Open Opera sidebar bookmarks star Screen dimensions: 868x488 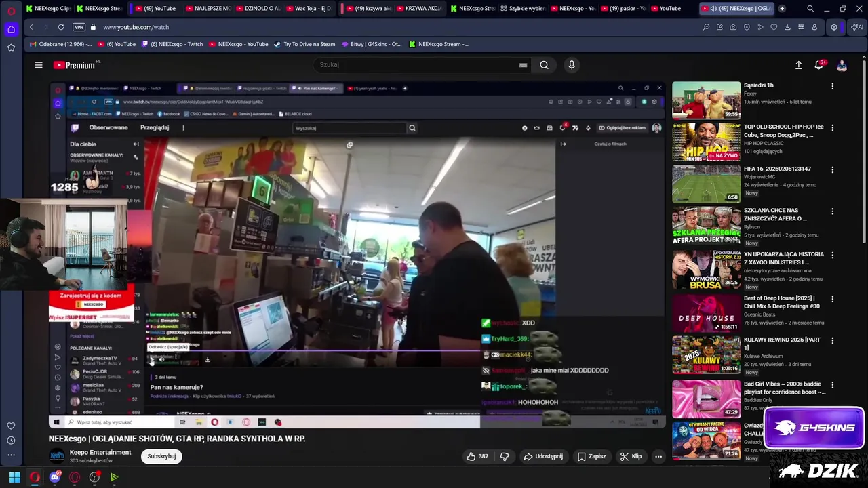11,47
